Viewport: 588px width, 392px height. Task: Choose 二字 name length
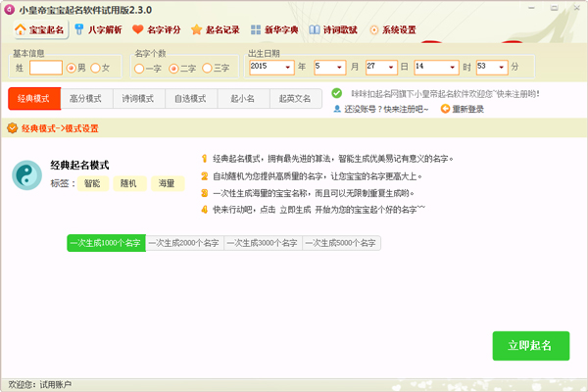point(173,69)
